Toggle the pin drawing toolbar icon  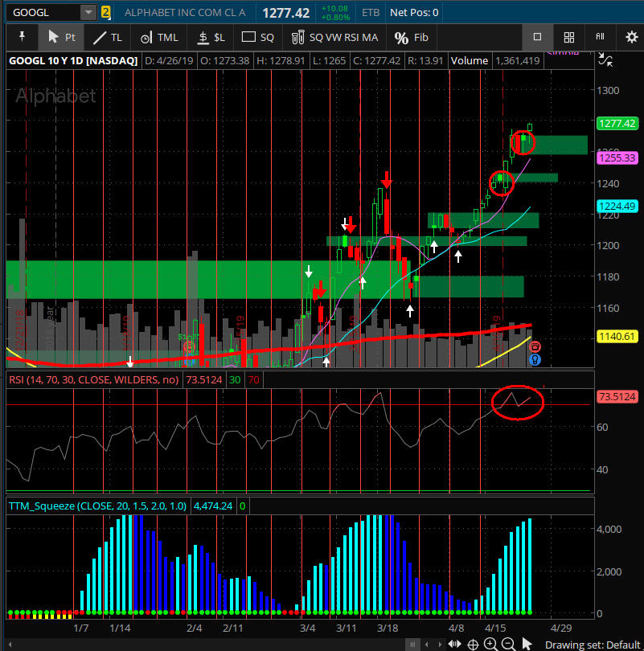[22, 37]
